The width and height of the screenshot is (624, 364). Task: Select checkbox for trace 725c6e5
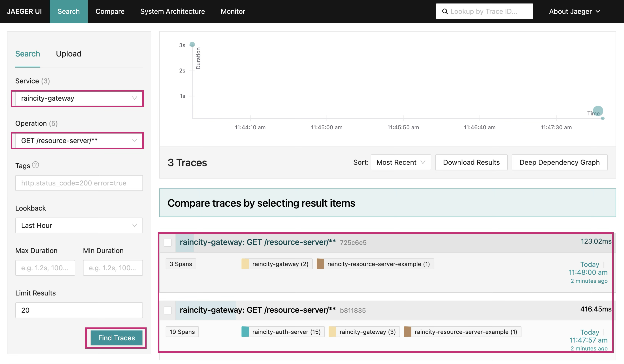point(168,242)
